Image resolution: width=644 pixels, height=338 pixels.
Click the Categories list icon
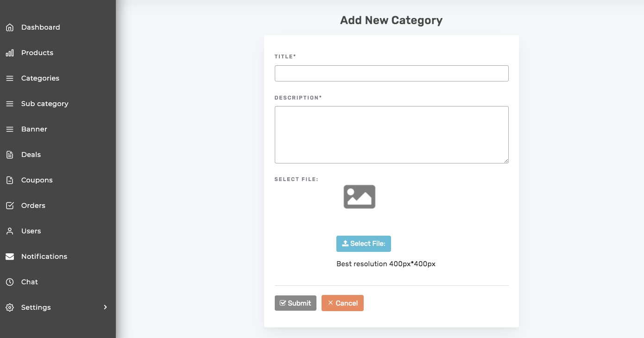tap(10, 78)
